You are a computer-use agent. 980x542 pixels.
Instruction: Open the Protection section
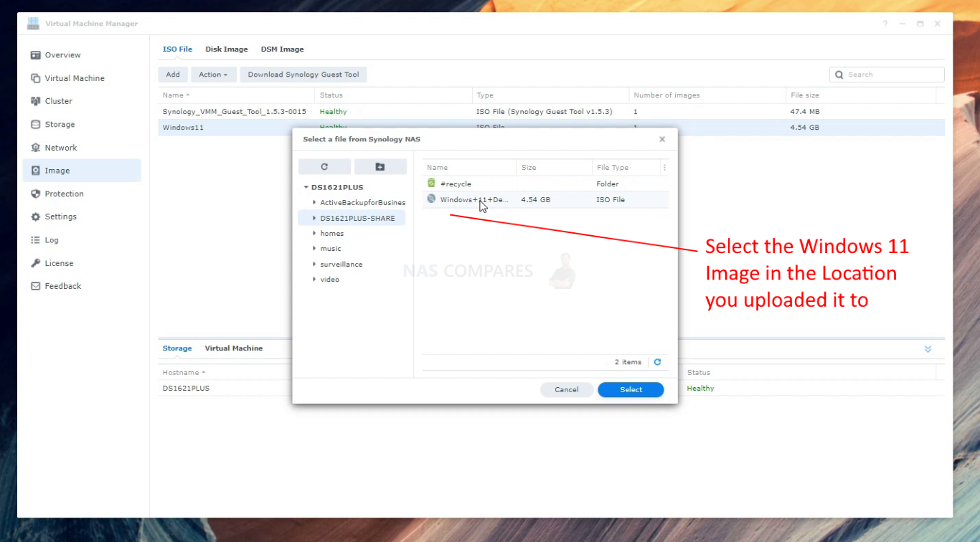pos(64,194)
